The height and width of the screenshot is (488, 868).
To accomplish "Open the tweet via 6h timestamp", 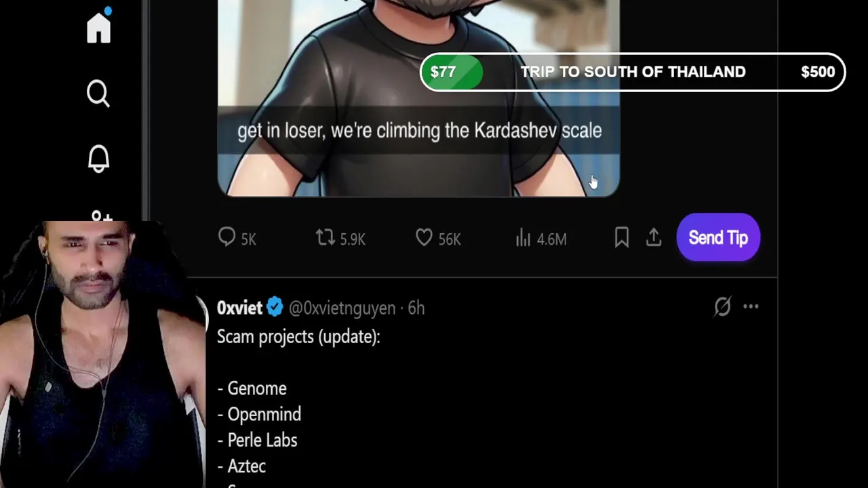I will click(416, 308).
